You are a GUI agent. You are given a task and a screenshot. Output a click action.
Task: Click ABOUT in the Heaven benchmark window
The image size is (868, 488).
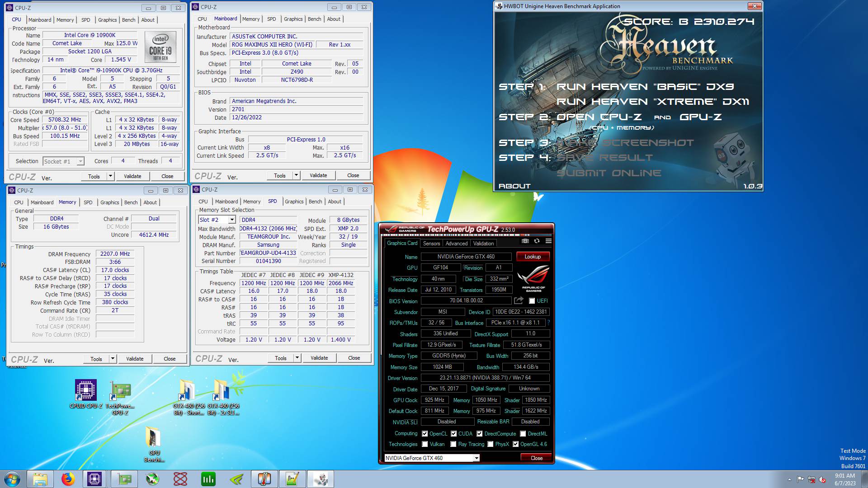coord(514,186)
